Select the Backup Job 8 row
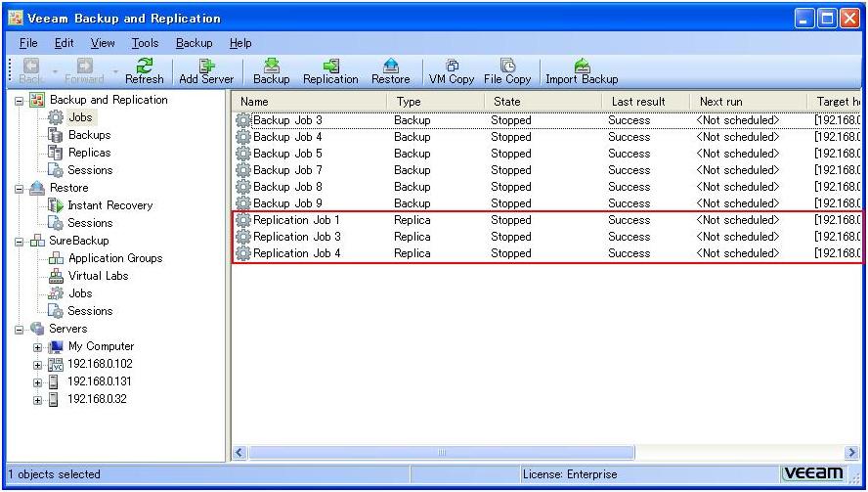The image size is (868, 492). click(x=547, y=187)
